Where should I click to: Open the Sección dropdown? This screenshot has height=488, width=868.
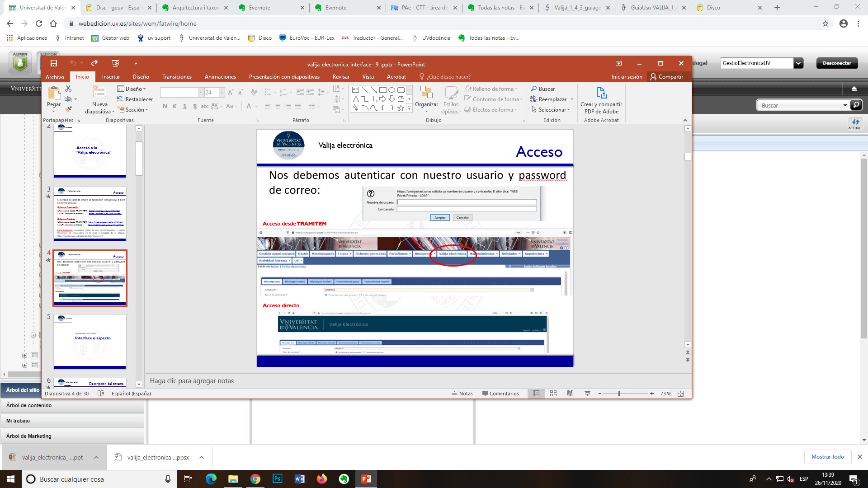[x=133, y=110]
